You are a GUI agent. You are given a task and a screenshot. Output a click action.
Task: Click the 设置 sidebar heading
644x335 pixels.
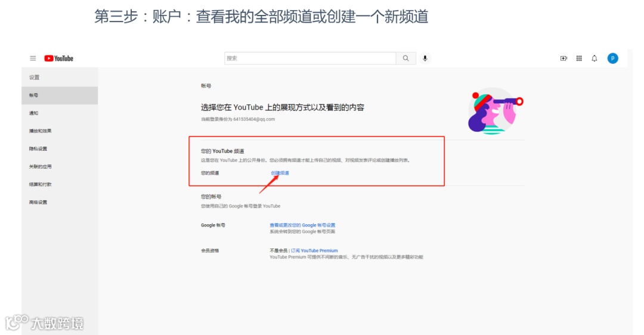(34, 77)
